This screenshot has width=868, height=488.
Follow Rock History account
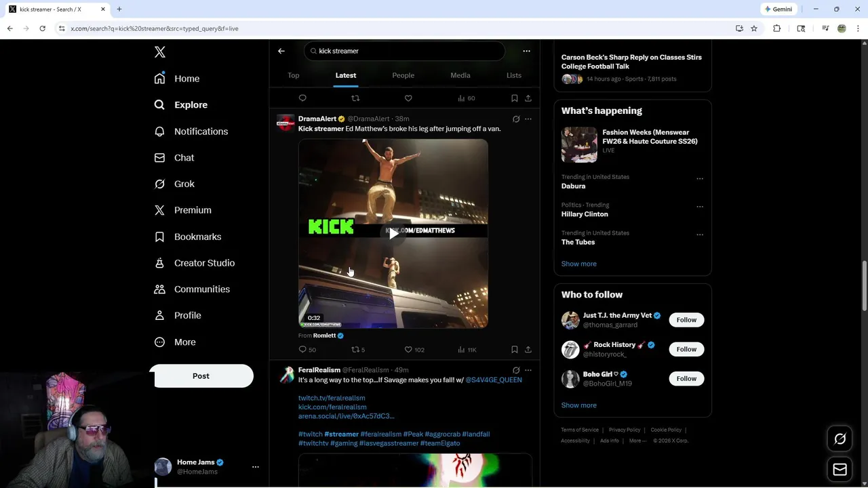686,349
